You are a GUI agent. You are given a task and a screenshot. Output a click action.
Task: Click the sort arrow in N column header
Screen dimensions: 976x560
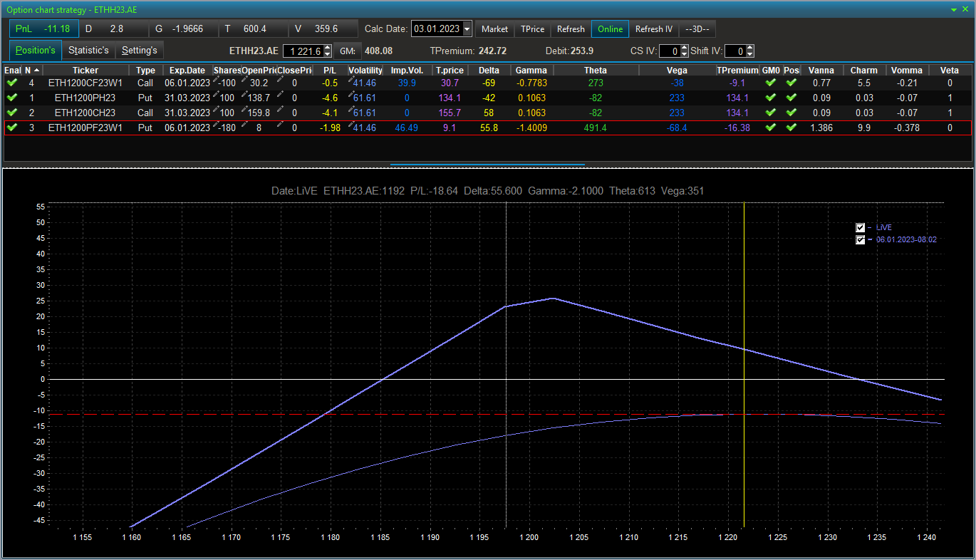36,70
